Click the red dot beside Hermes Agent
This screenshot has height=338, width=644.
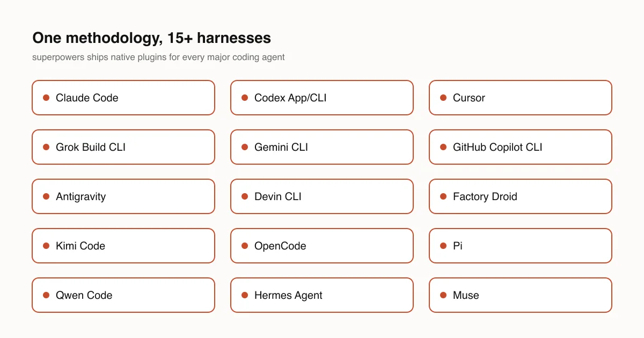click(x=245, y=295)
